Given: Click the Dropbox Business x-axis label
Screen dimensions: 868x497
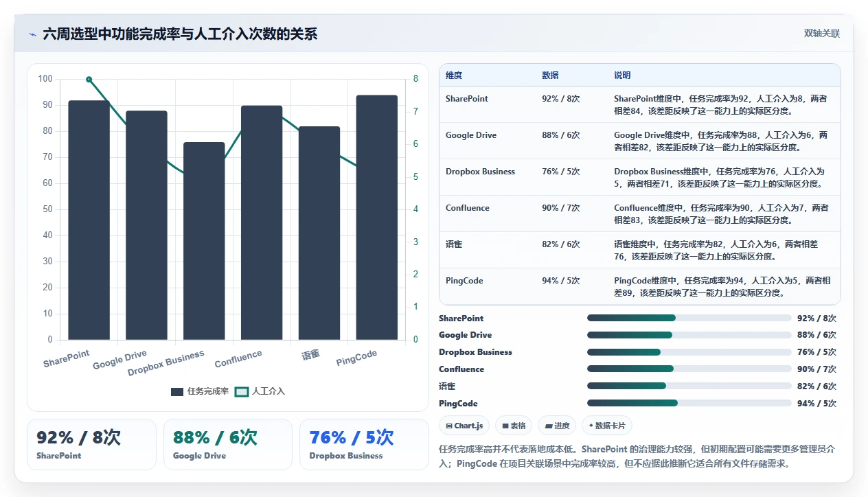Looking at the screenshot, I should point(166,363).
